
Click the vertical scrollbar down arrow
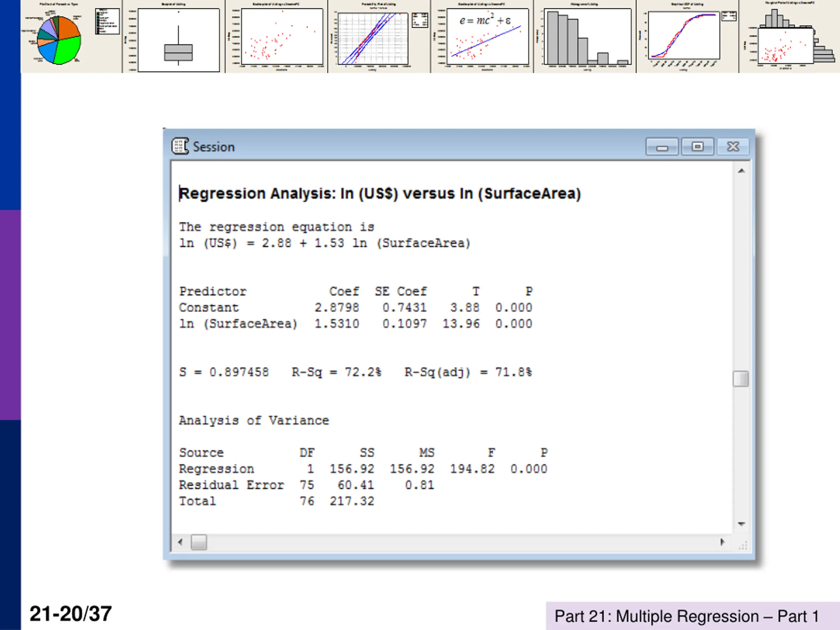point(741,524)
